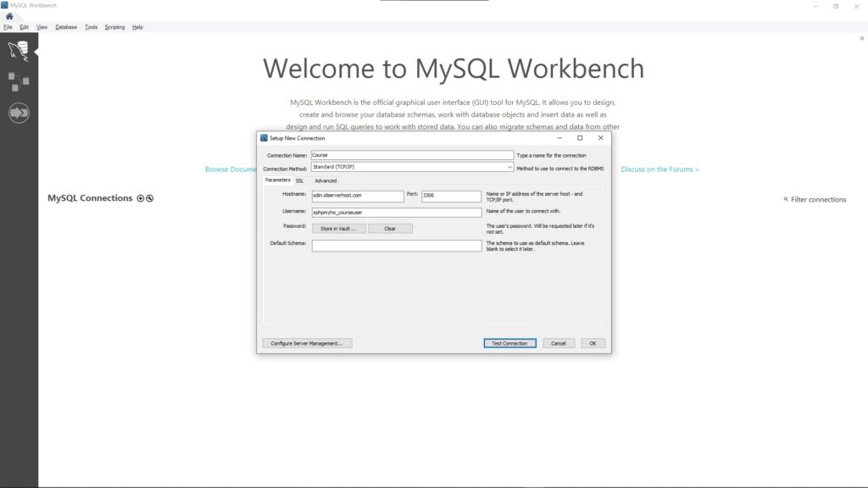Click Configure Server Management button
This screenshot has height=488, width=868.
pyautogui.click(x=307, y=344)
